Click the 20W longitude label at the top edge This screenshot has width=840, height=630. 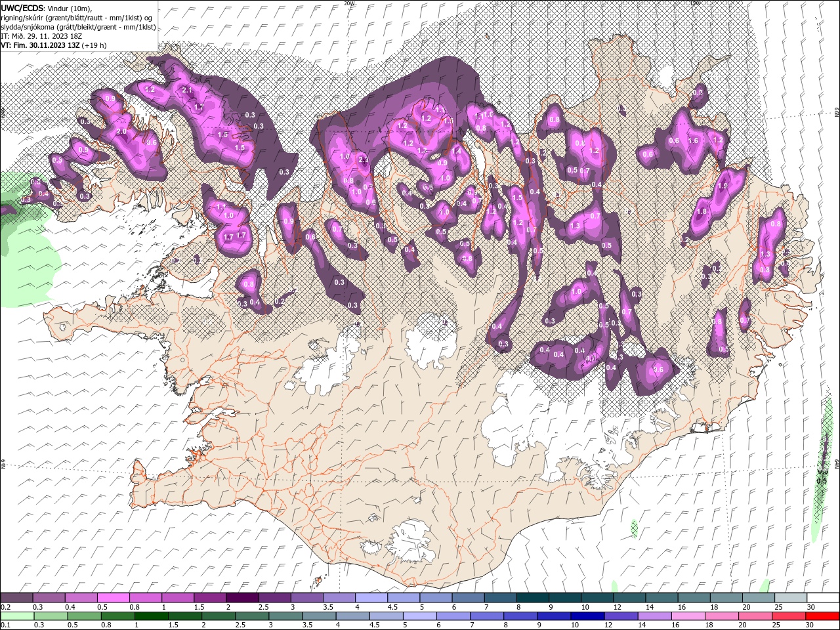tap(349, 3)
